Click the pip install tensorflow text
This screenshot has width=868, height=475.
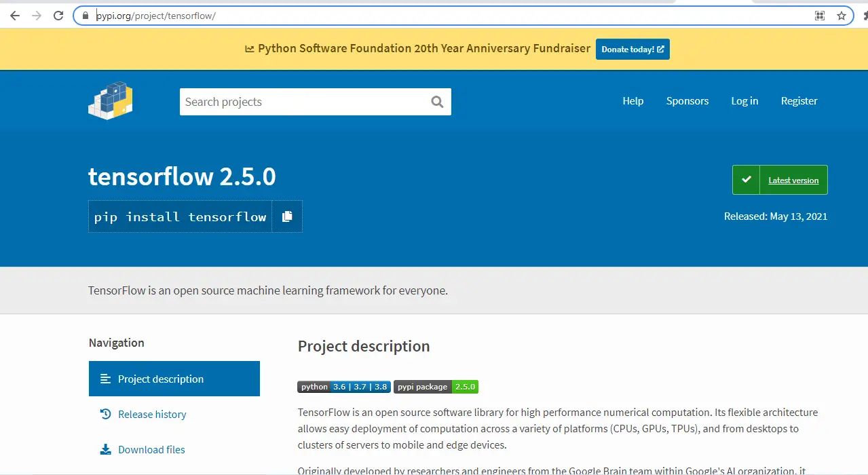click(180, 216)
